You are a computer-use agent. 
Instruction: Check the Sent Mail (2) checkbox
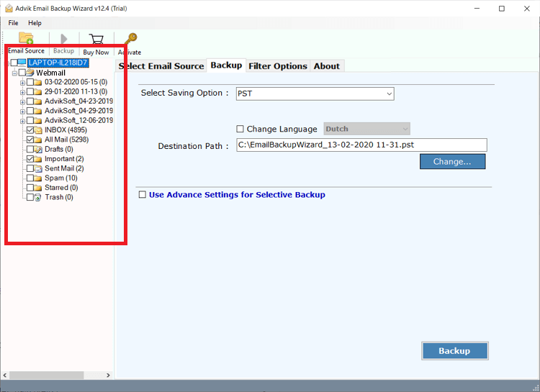point(30,168)
